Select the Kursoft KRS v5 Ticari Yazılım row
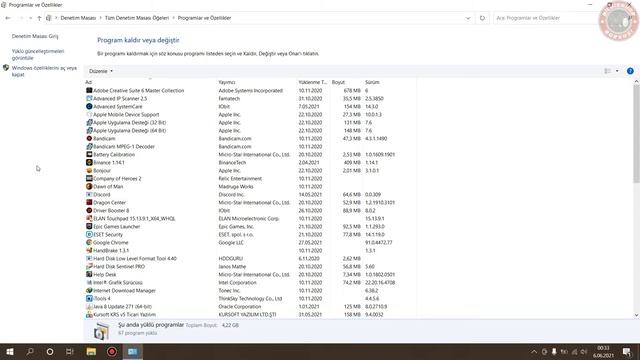 [250, 314]
